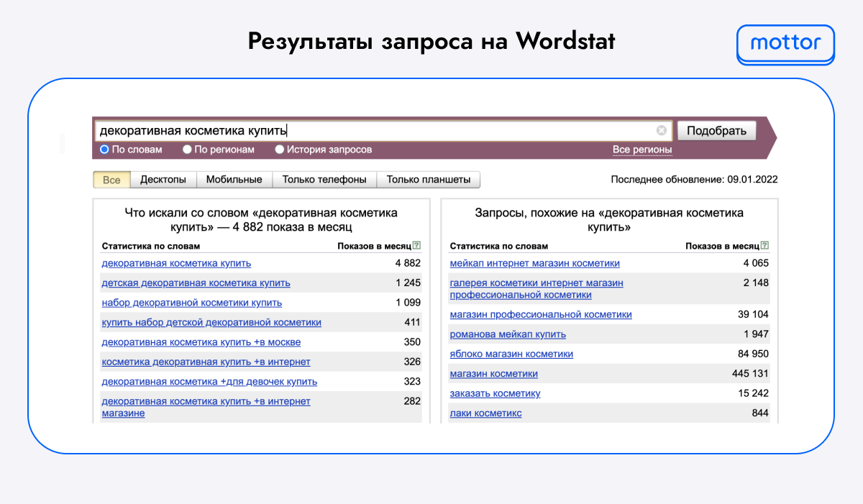Open the 'заказать косметику' link
This screenshot has width=863, height=504.
pyautogui.click(x=495, y=393)
